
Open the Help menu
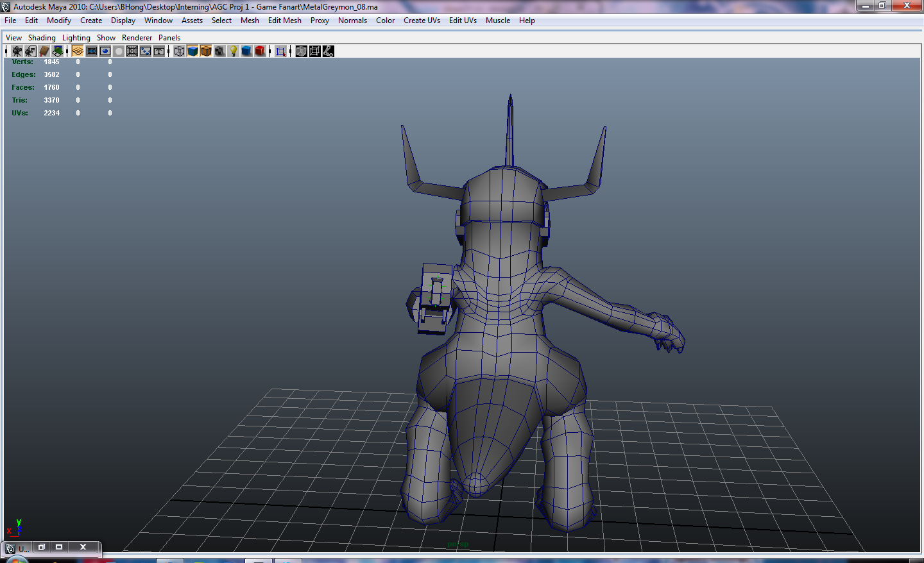tap(527, 21)
